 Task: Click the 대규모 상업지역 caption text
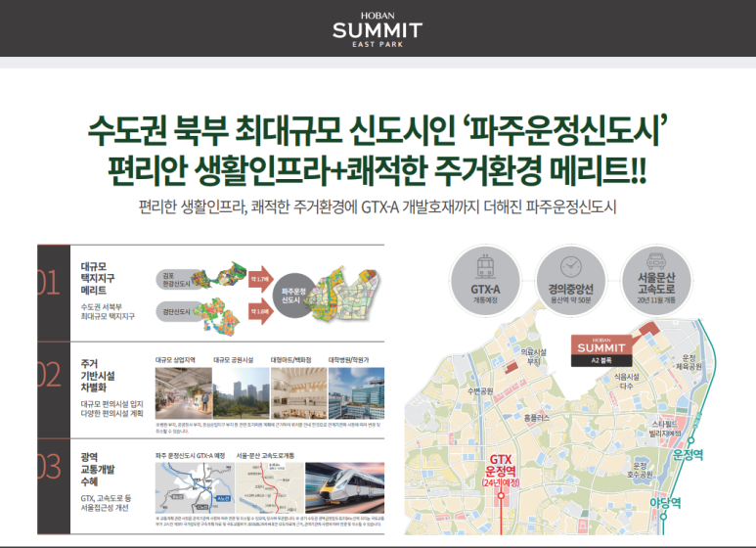click(175, 360)
